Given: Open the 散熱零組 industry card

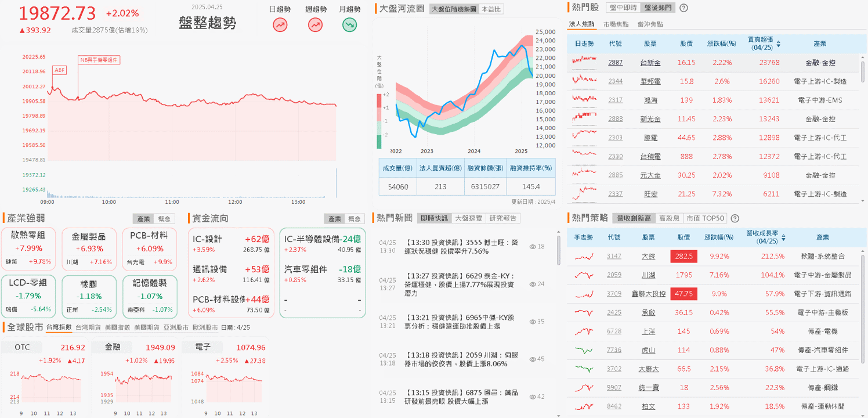Looking at the screenshot, I should point(28,248).
